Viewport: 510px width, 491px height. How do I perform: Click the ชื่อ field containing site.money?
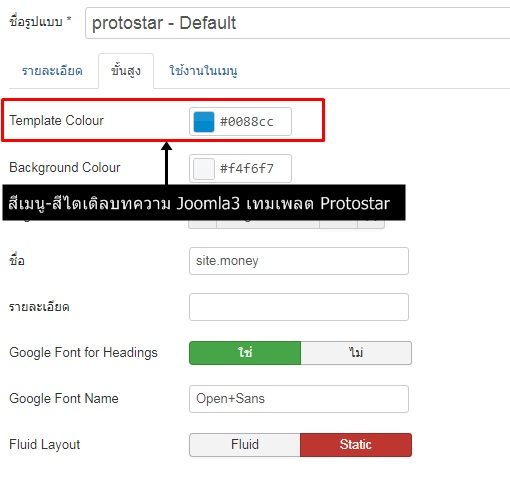[x=299, y=261]
